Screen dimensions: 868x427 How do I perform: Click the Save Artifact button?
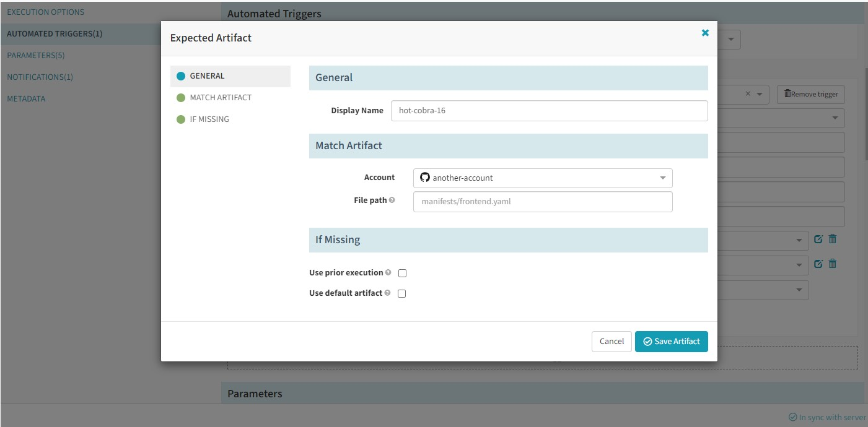coord(671,342)
